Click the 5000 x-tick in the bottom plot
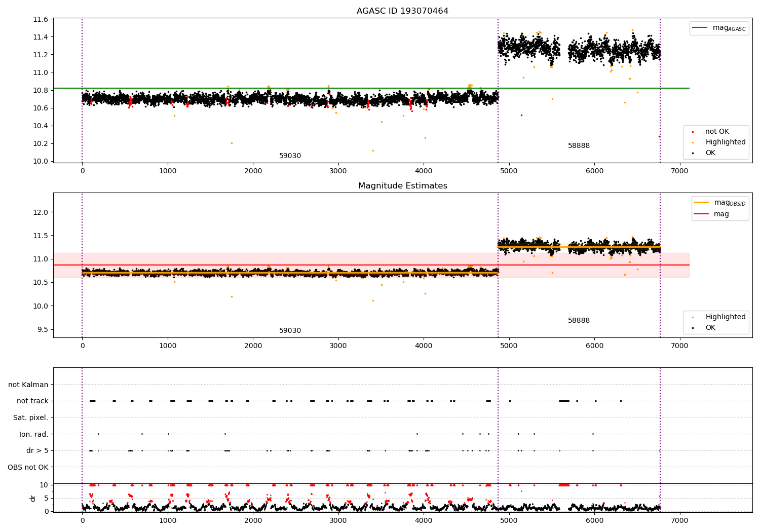 [509, 520]
